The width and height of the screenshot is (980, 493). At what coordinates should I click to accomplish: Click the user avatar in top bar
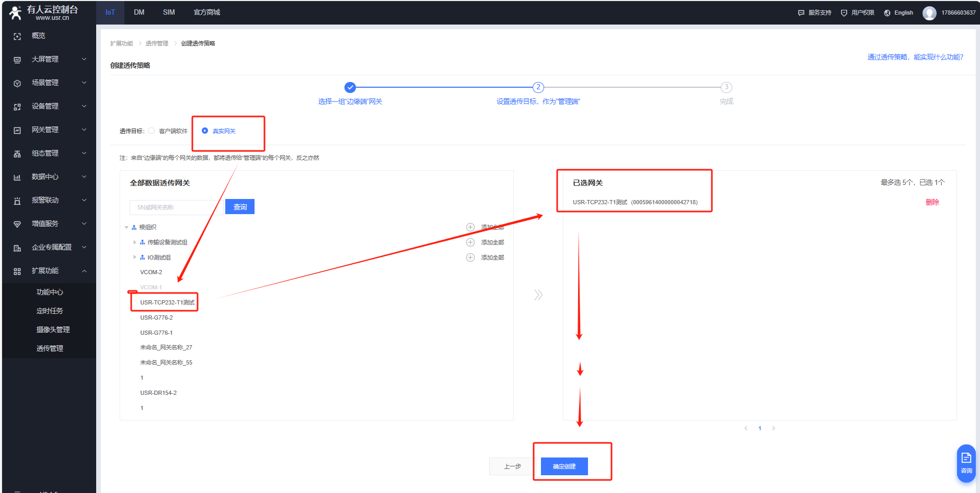pos(929,13)
